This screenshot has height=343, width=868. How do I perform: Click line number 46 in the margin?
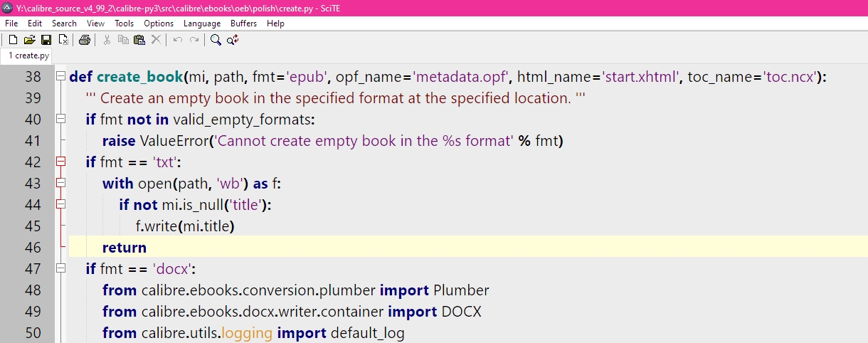33,248
